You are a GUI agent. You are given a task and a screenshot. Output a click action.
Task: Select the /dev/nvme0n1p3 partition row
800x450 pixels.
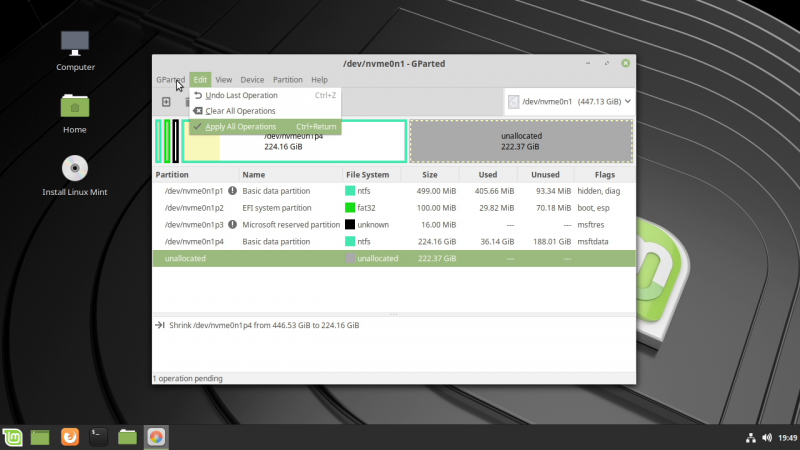point(394,224)
